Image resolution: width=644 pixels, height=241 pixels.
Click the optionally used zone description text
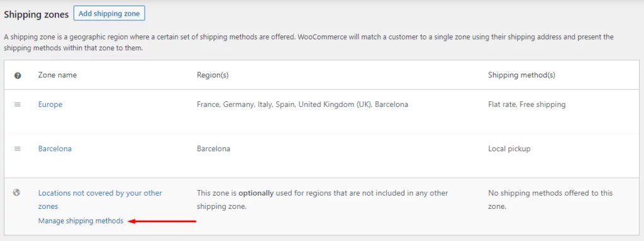[323, 199]
